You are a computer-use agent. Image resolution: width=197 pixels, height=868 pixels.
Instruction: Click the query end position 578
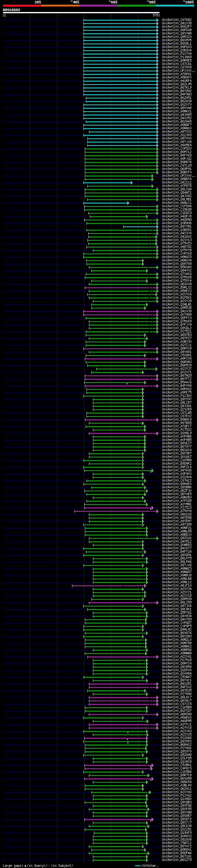[x=155, y=15]
